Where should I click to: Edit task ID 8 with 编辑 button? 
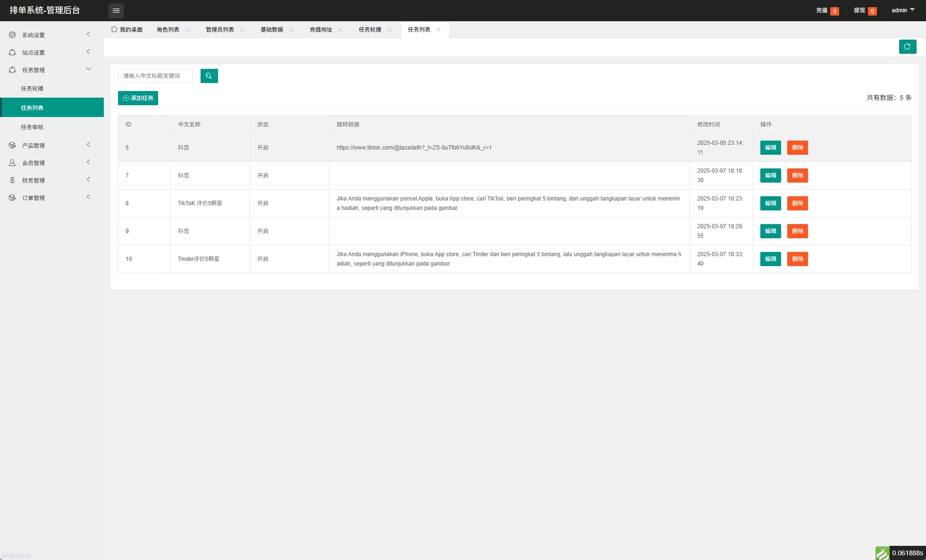coord(770,203)
